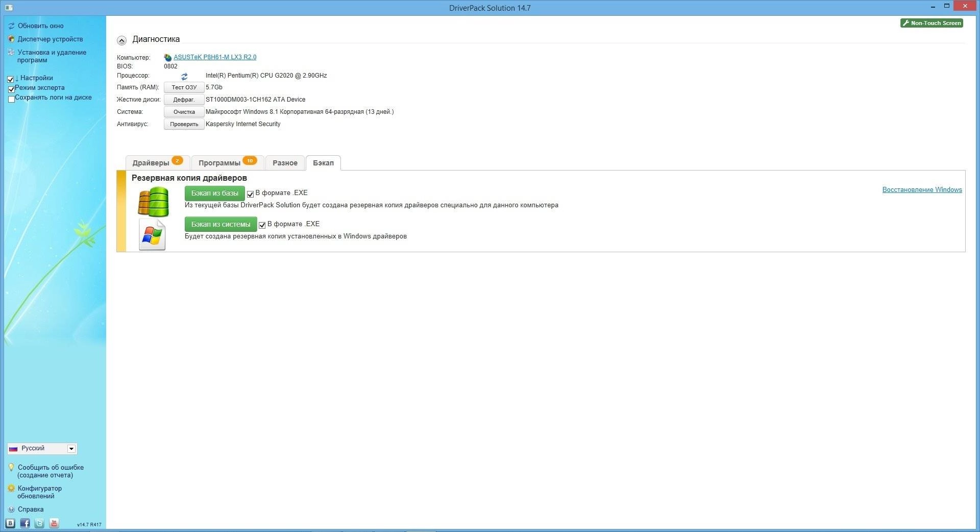Collapse the Диагностика section
The image size is (980, 532).
click(x=121, y=40)
